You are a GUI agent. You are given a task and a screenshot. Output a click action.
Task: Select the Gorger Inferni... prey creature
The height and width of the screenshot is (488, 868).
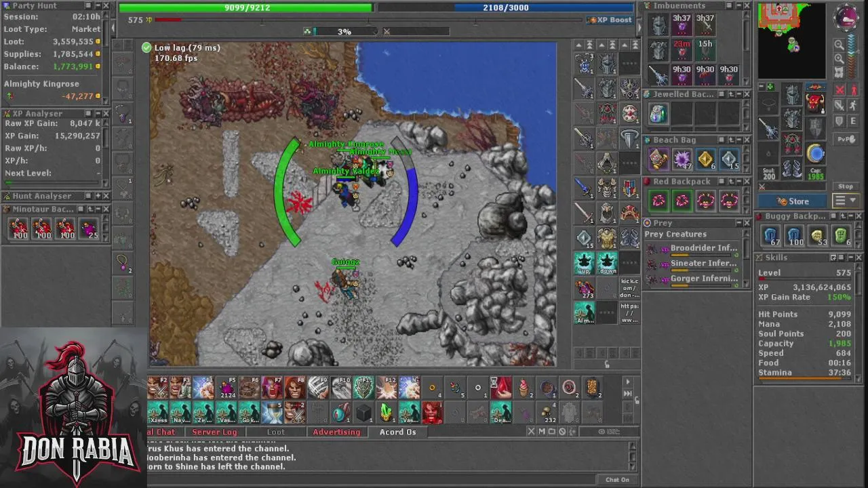(x=696, y=279)
